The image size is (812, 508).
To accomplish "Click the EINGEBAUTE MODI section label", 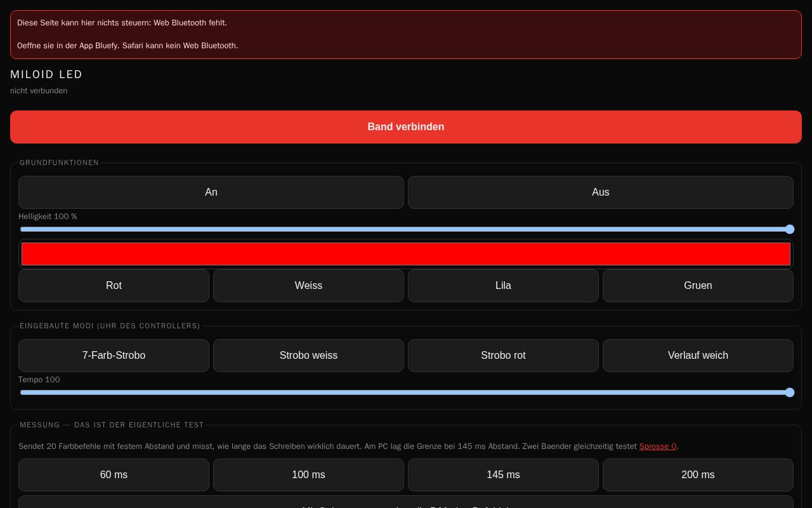I will [x=110, y=326].
